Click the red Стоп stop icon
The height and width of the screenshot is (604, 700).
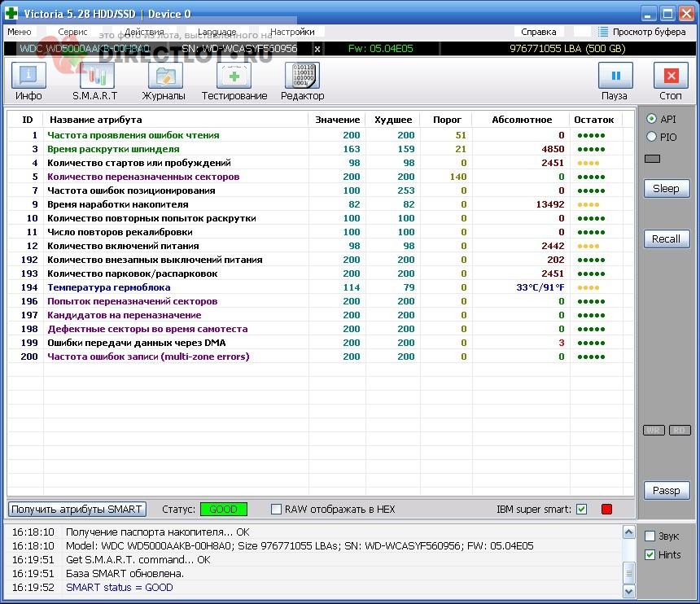coord(671,76)
